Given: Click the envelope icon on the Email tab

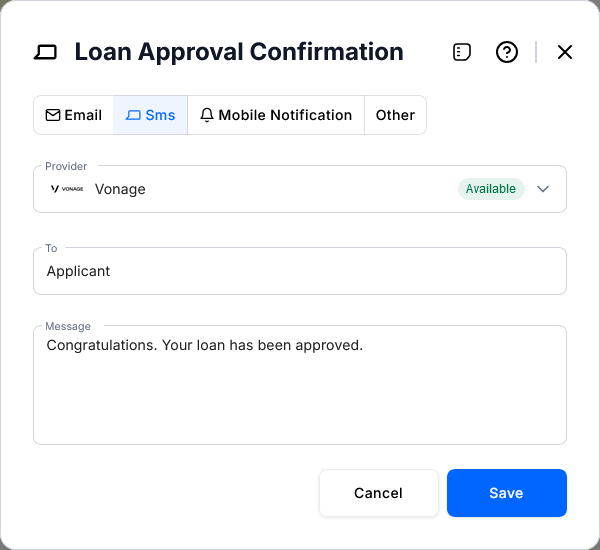Looking at the screenshot, I should coord(53,115).
